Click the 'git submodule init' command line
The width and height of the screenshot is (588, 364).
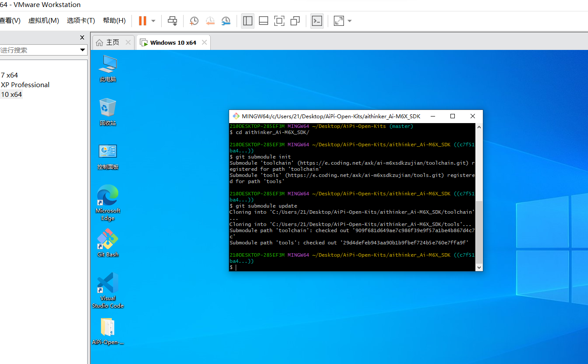260,157
